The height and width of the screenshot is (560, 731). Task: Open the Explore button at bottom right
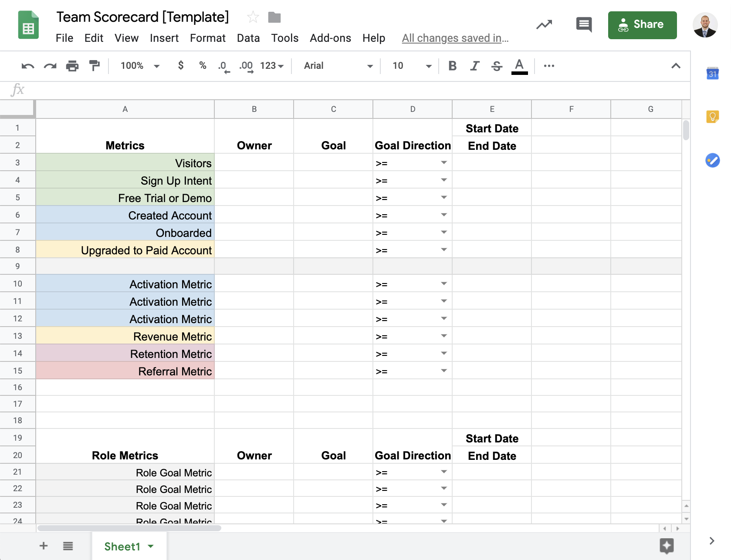coord(667,546)
